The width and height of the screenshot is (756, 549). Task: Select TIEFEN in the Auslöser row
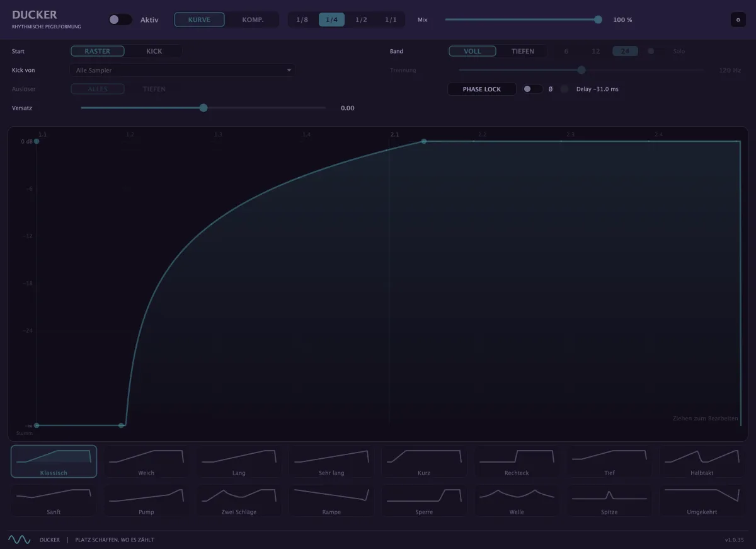click(x=154, y=89)
